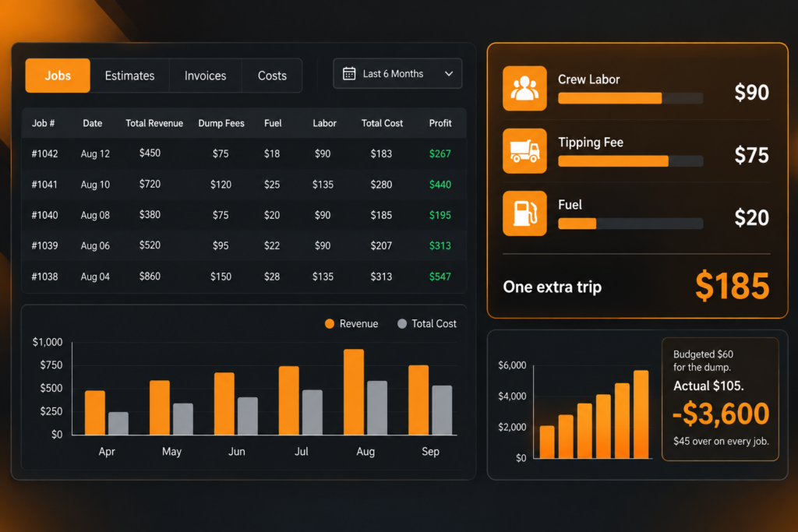Select job #1038 in the table
Viewport: 798px width, 532px height.
[x=244, y=277]
